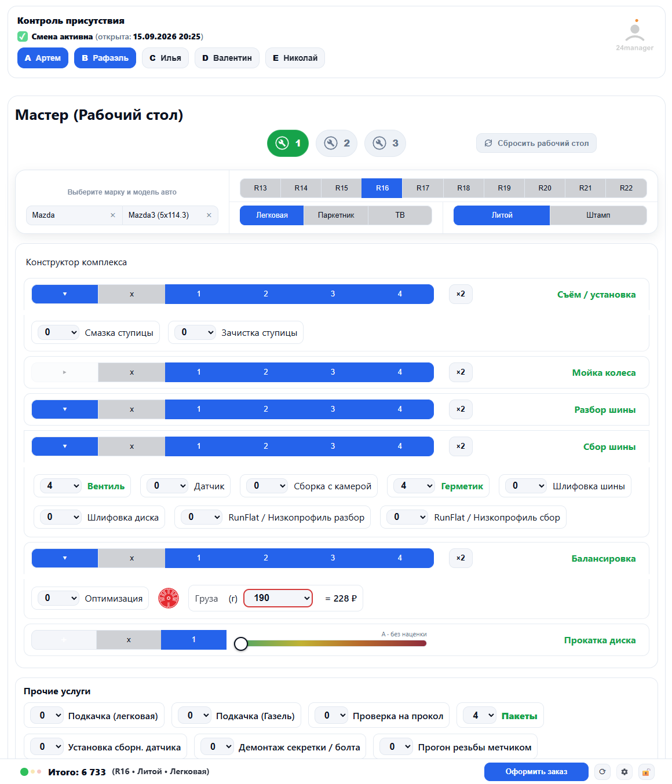The image size is (672, 784).
Task: Click the refresh icon in bottom bar
Action: pyautogui.click(x=602, y=772)
